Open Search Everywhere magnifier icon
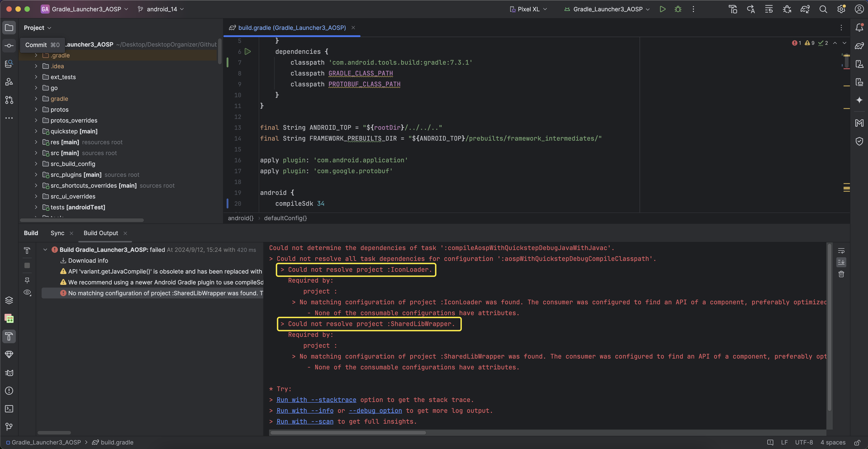This screenshot has width=868, height=449. pyautogui.click(x=823, y=9)
